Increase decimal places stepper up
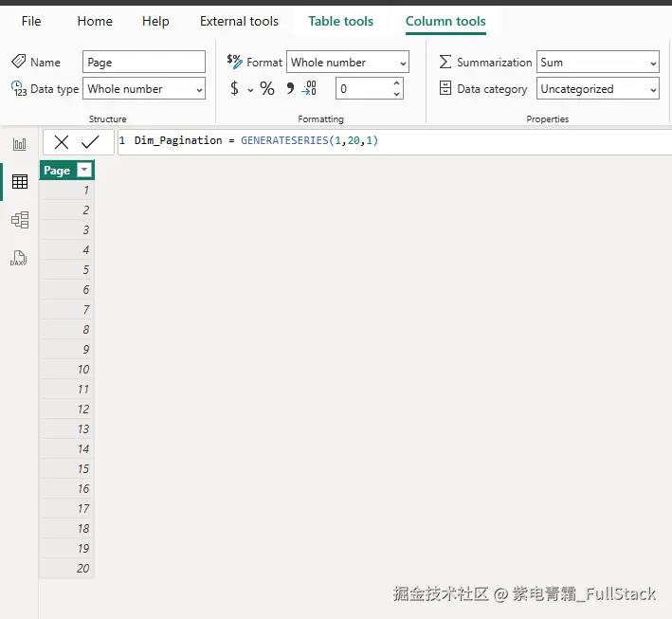This screenshot has height=619, width=672. (396, 83)
